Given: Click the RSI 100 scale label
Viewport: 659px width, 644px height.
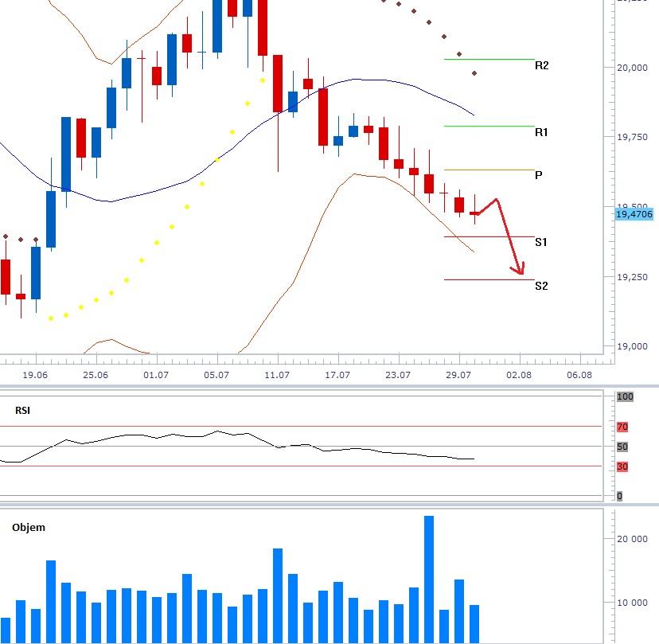Looking at the screenshot, I should pyautogui.click(x=625, y=396).
